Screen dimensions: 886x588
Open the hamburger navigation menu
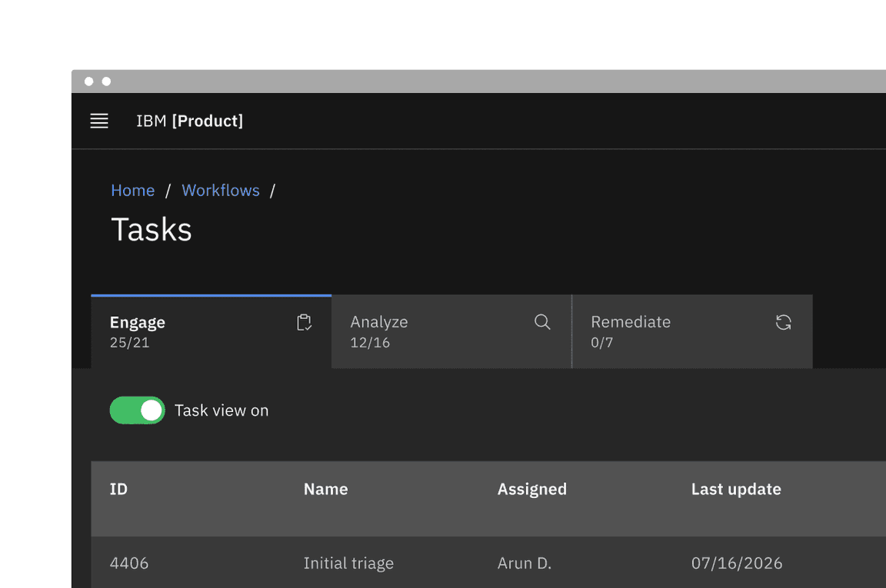[x=99, y=121]
